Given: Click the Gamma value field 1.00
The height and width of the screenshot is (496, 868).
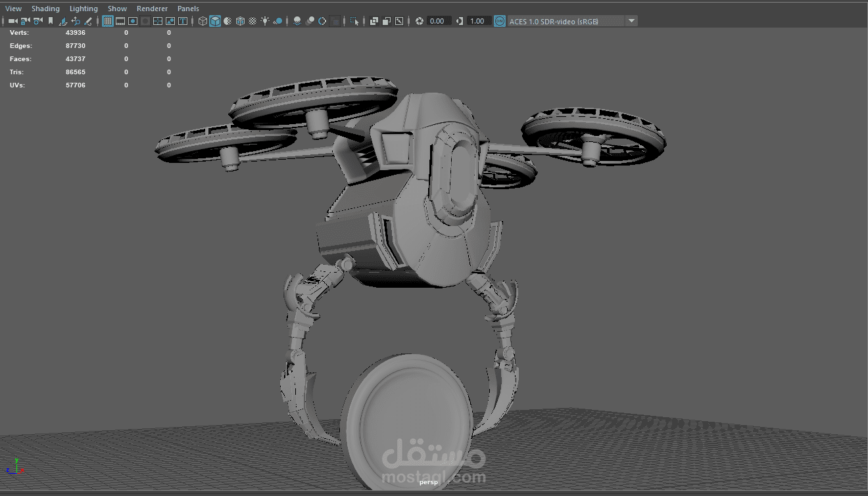Looking at the screenshot, I should pyautogui.click(x=479, y=21).
